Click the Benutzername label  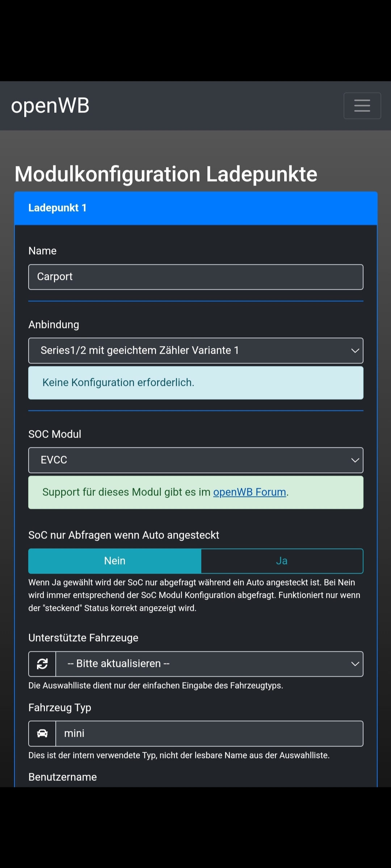(63, 777)
